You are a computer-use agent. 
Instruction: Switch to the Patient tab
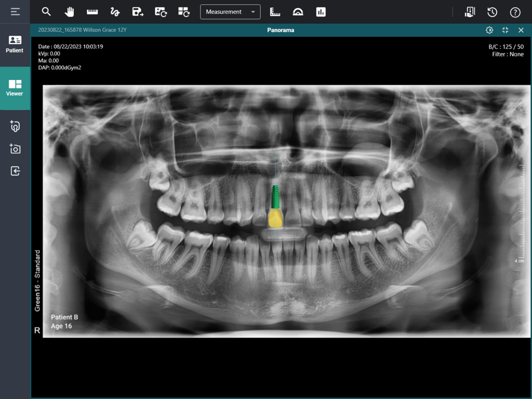[15, 45]
